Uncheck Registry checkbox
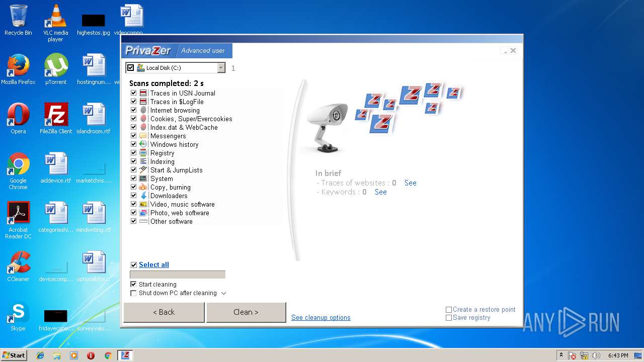Screen dimensions: 644x362 133,153
